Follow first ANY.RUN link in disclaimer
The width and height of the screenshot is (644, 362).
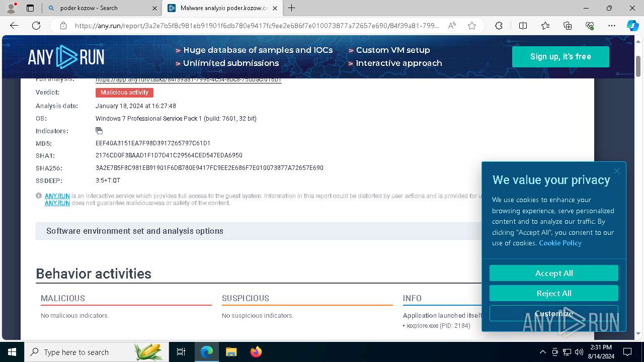[57, 196]
